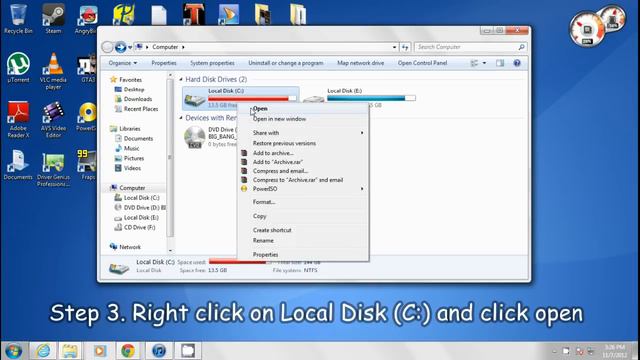
Task: Click Map network drive button
Action: (360, 63)
